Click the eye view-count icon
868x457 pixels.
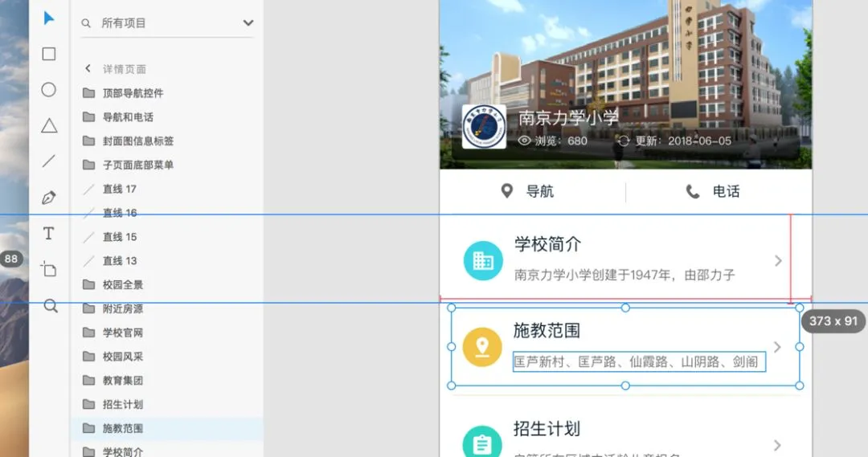[x=524, y=141]
